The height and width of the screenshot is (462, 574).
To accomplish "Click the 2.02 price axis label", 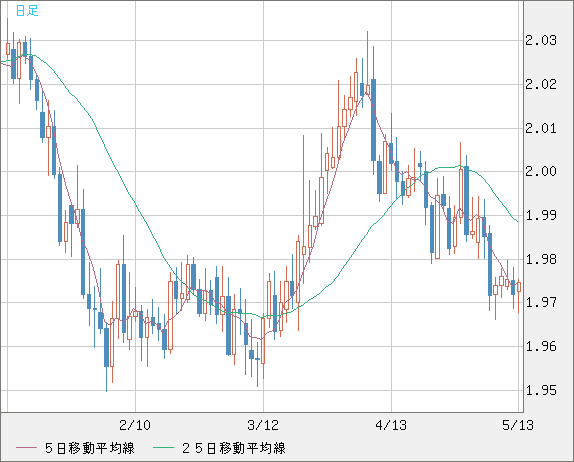I will pyautogui.click(x=541, y=84).
